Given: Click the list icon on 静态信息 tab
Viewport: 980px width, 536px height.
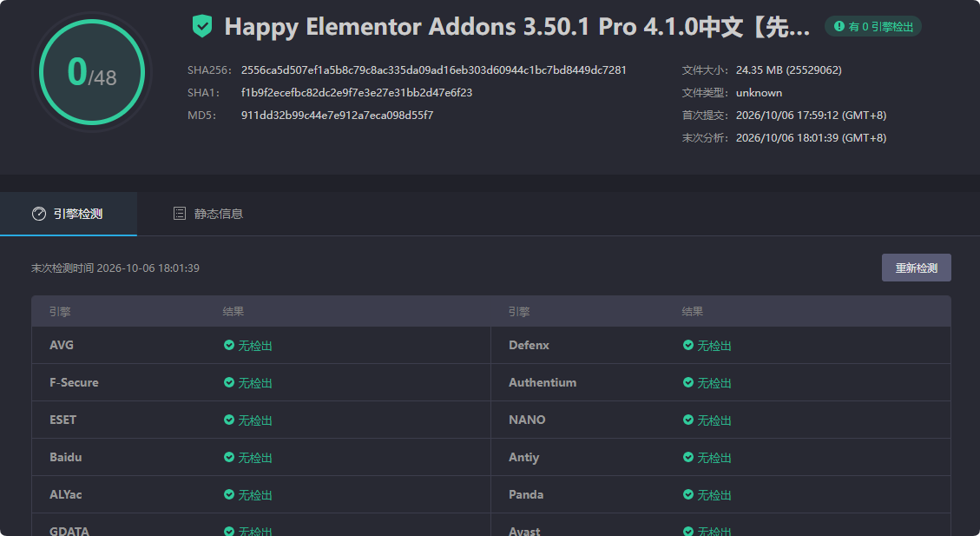Looking at the screenshot, I should (x=180, y=214).
